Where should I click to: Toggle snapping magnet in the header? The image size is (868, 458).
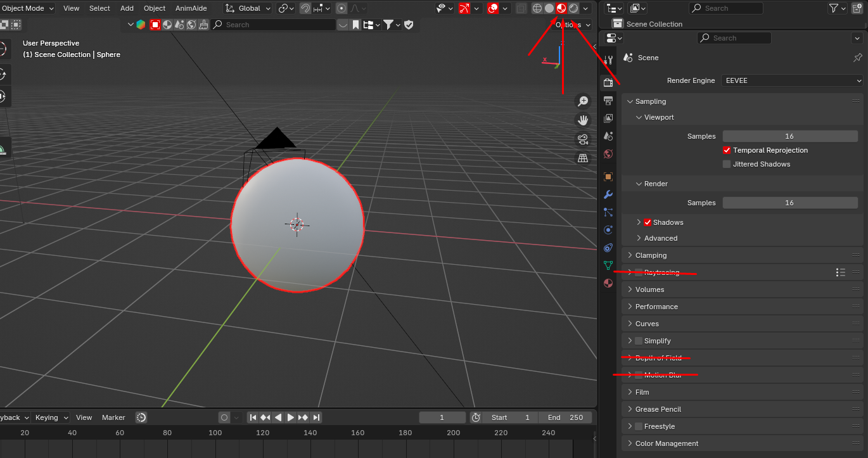pyautogui.click(x=305, y=8)
